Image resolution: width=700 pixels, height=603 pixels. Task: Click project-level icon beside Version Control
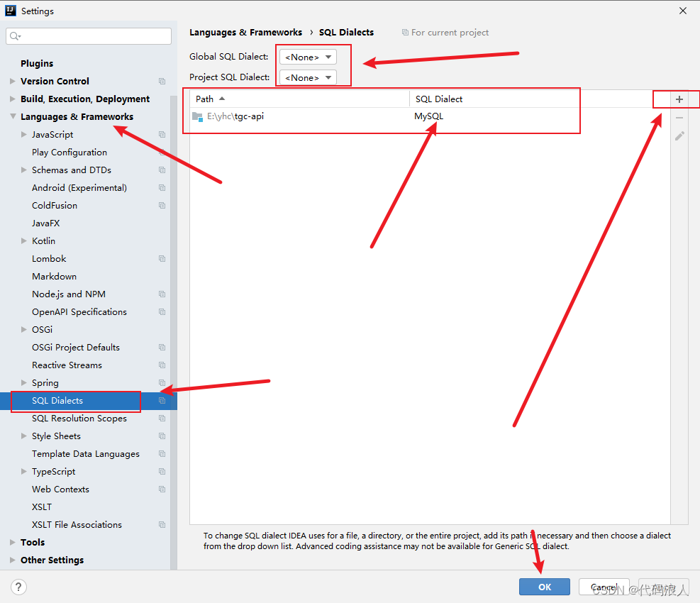pos(162,82)
